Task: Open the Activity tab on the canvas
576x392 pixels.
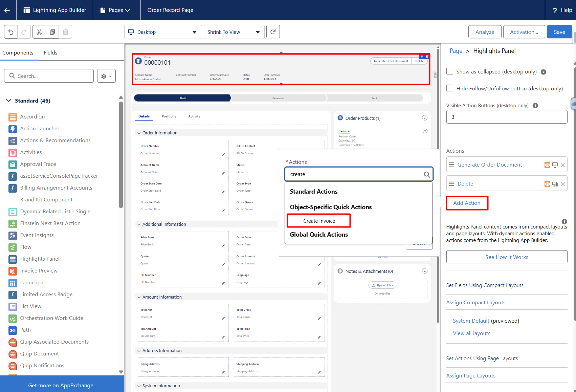Action: pos(194,116)
